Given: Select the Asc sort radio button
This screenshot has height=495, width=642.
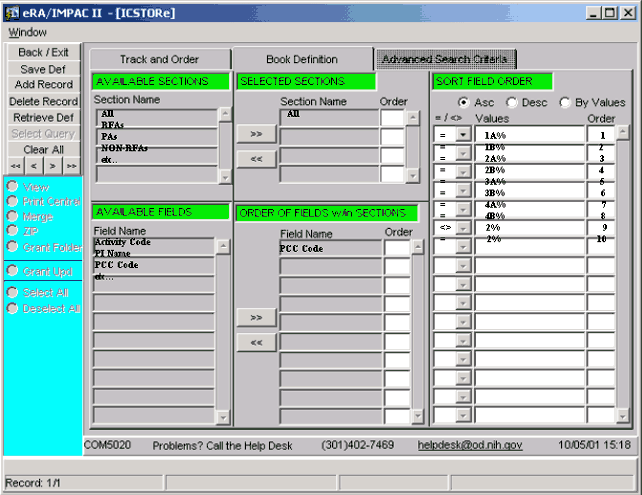Looking at the screenshot, I should (463, 102).
